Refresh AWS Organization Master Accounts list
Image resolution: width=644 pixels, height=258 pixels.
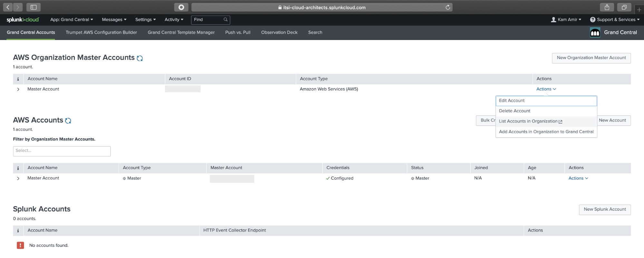coord(140,58)
